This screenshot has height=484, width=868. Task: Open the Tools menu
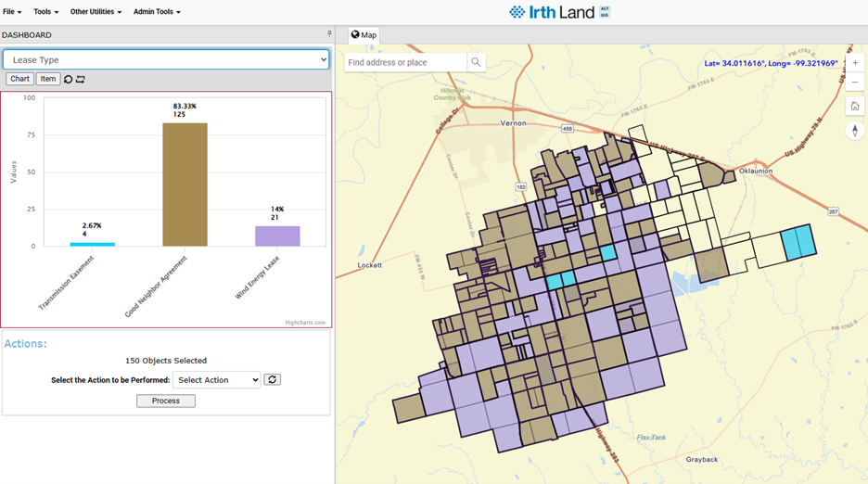(45, 12)
